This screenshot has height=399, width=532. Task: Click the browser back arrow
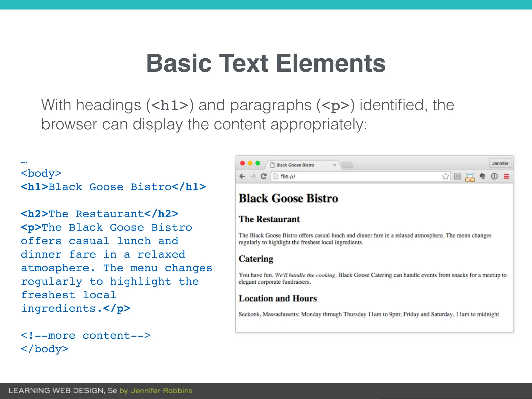[242, 176]
